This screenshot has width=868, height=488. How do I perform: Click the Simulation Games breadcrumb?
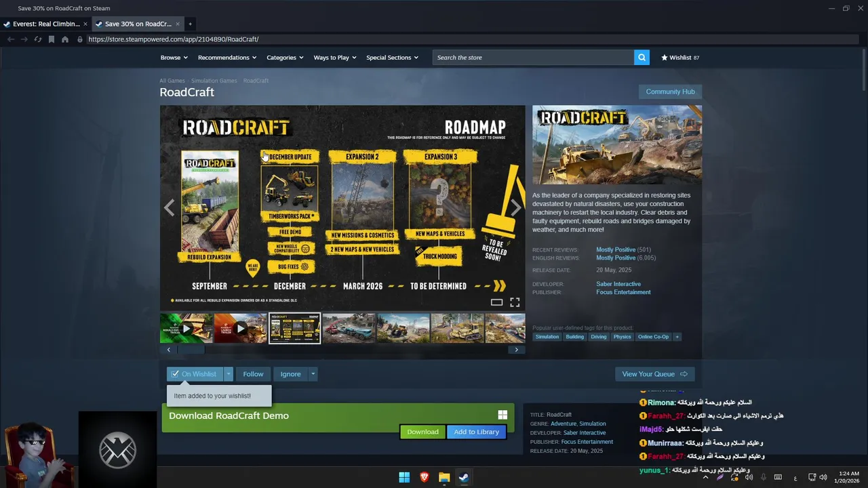pyautogui.click(x=214, y=81)
